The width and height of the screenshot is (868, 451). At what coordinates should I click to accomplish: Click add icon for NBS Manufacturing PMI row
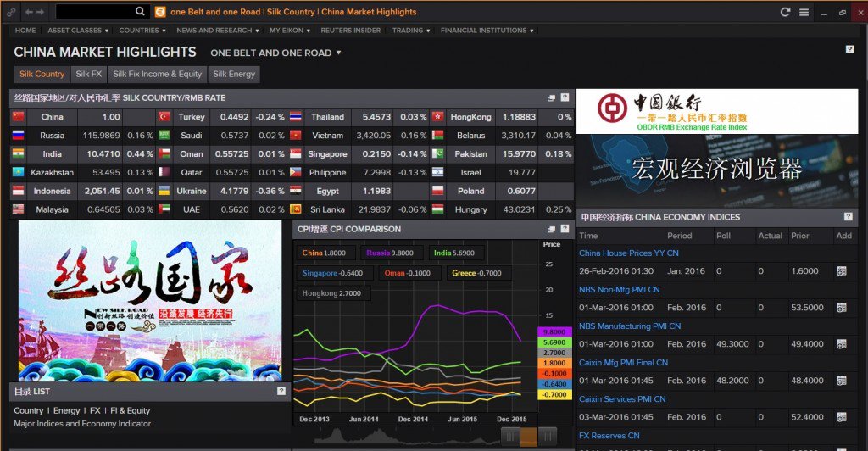842,343
